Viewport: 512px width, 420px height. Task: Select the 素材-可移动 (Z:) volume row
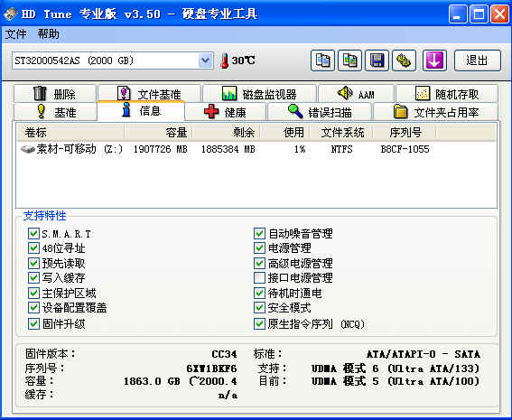click(256, 150)
